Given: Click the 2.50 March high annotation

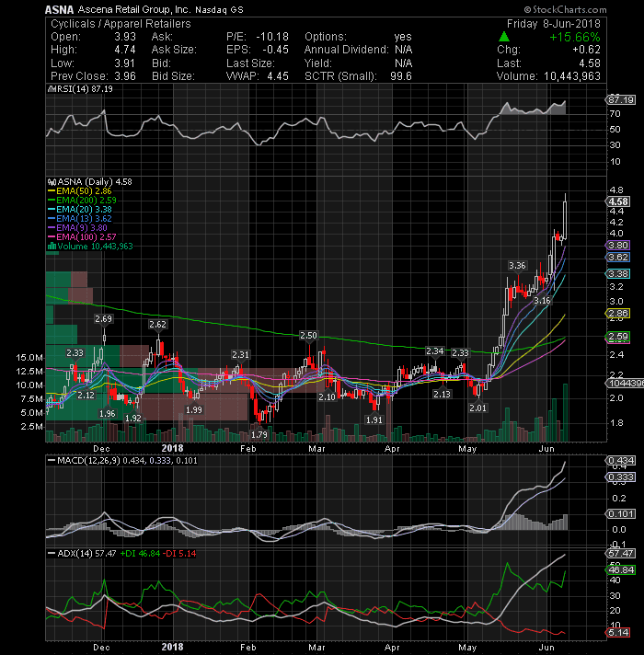Looking at the screenshot, I should pos(308,336).
